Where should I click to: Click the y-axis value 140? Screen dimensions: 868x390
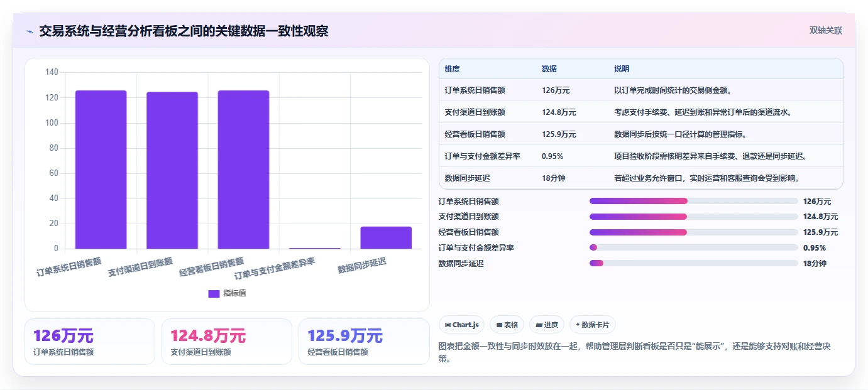coord(52,72)
